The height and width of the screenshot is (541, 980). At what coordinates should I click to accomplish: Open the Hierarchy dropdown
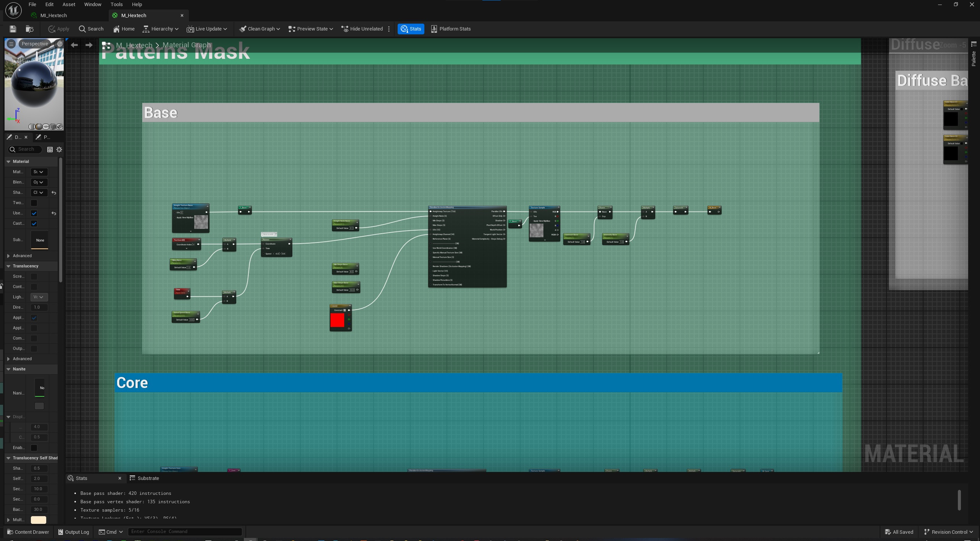tap(160, 29)
